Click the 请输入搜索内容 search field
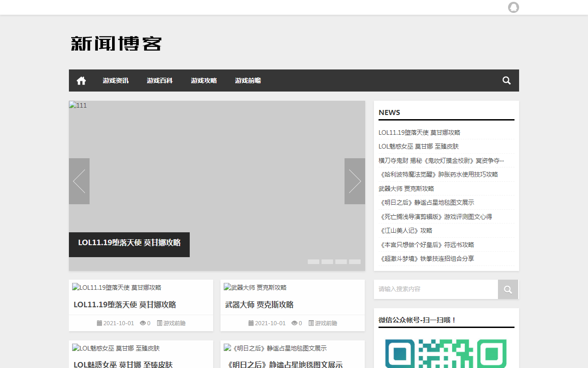 (436, 289)
